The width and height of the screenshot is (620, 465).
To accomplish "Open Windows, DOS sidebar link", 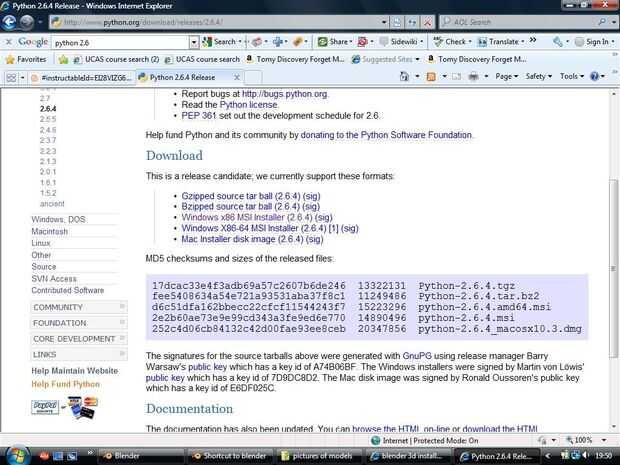I will [59, 219].
